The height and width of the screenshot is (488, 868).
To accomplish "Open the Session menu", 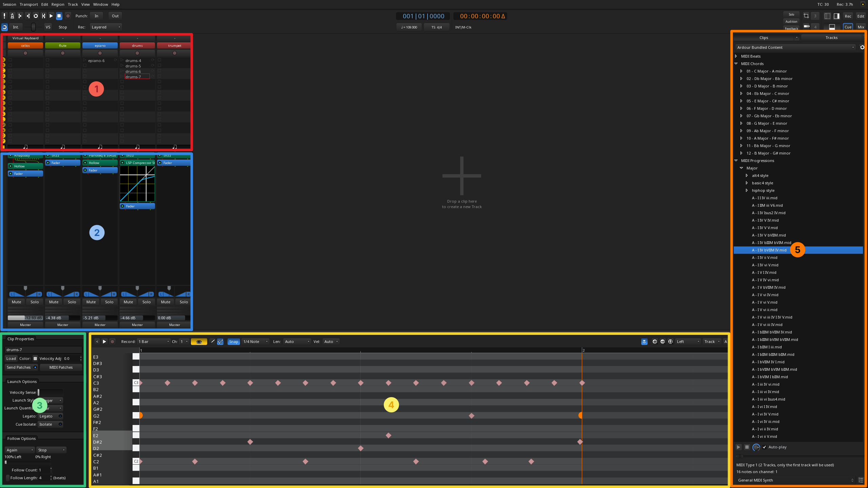I will pyautogui.click(x=9, y=4).
